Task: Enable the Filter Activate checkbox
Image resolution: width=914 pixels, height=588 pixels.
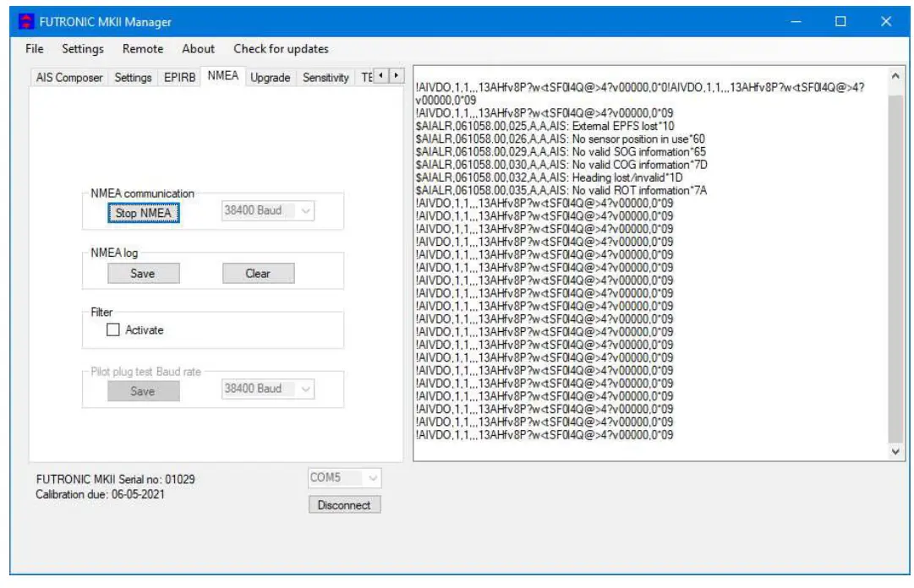Action: click(113, 330)
